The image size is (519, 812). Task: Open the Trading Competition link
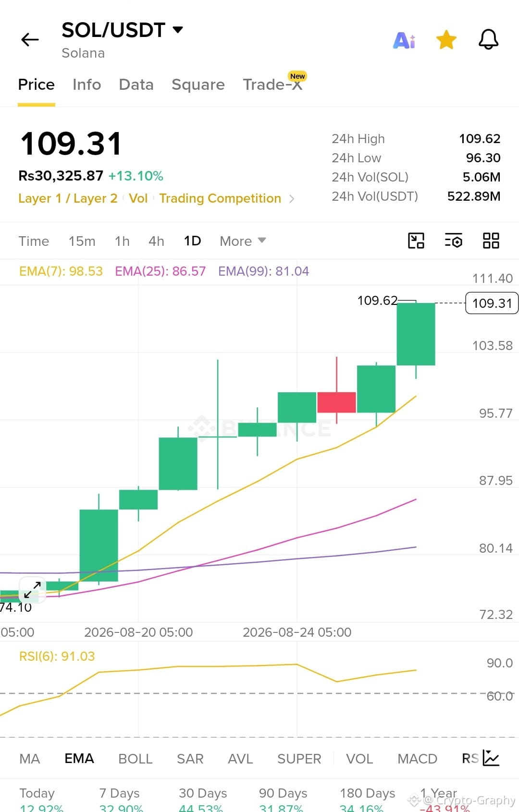point(220,198)
